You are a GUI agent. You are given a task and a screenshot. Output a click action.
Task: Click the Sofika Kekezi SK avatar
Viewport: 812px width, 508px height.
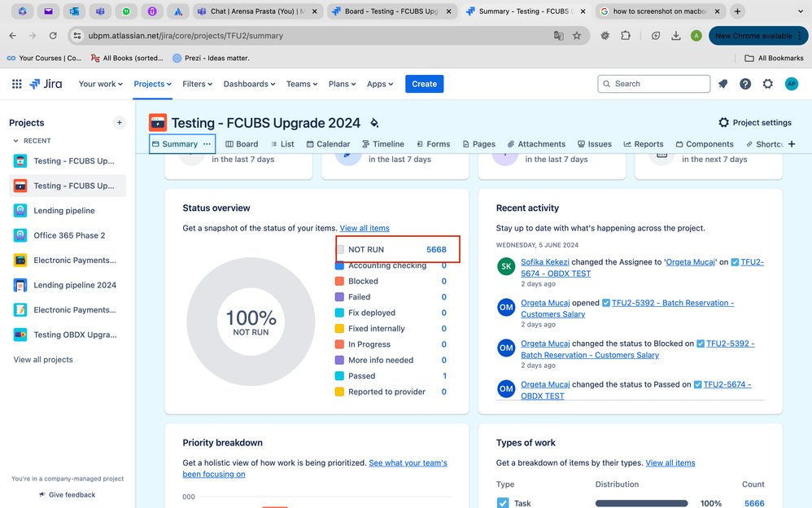(x=506, y=266)
